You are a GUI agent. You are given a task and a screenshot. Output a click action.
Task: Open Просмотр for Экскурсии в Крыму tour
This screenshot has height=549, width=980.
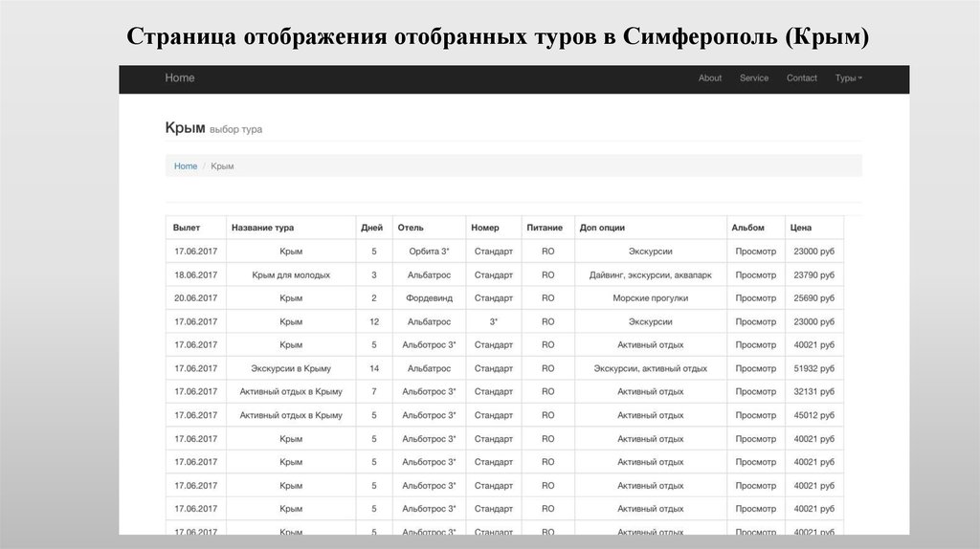pyautogui.click(x=755, y=368)
